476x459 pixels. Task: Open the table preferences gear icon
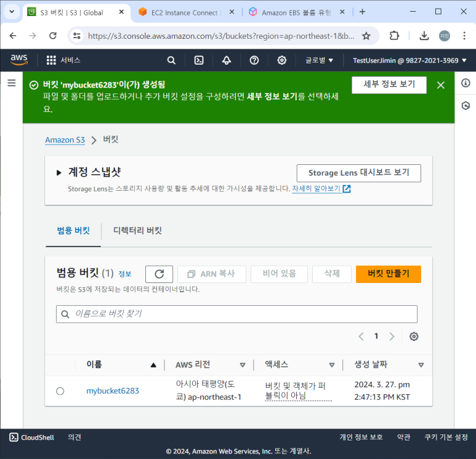pos(414,336)
